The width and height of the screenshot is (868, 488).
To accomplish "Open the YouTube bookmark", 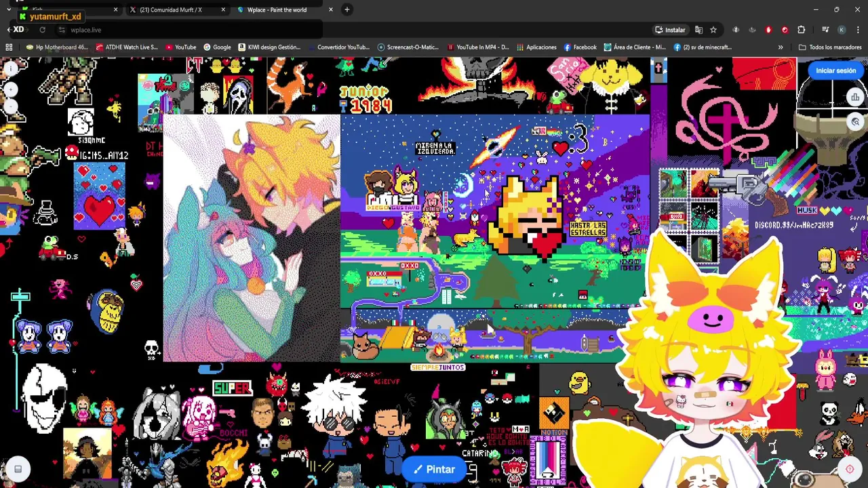I will tap(180, 47).
